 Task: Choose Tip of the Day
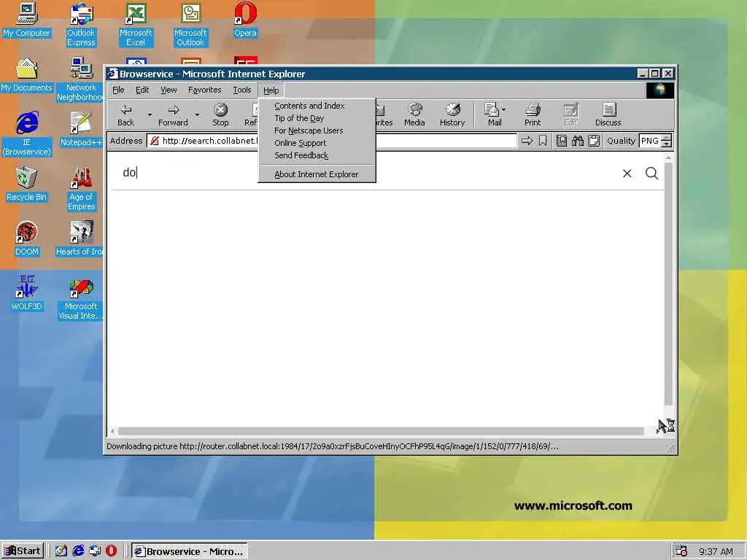(x=317, y=118)
